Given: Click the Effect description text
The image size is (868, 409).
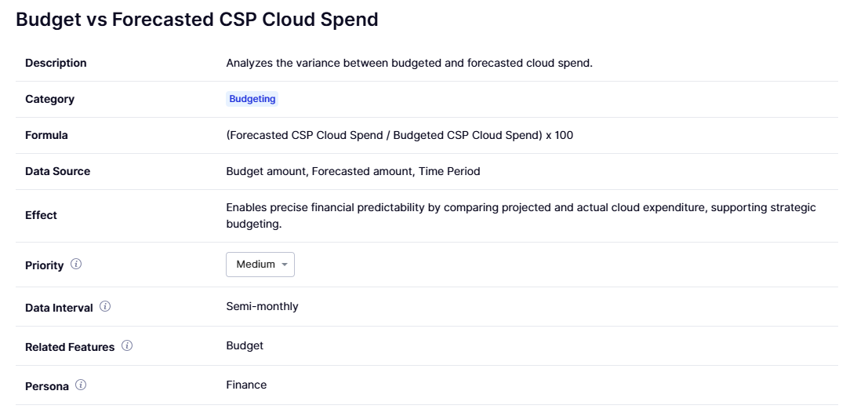Looking at the screenshot, I should coord(521,215).
